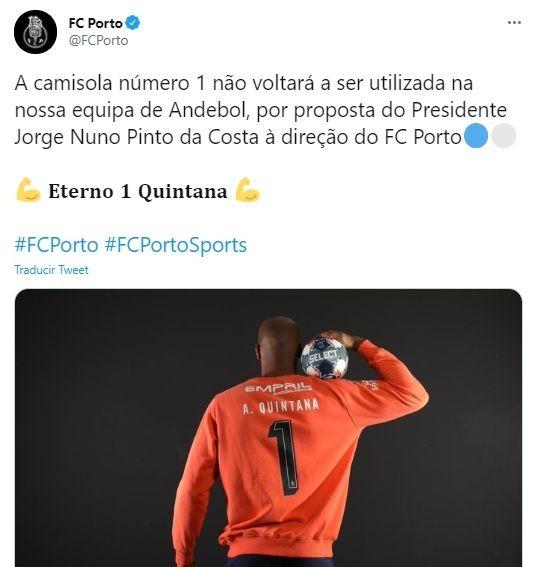Open the tweet photo of the goalkeeper
Screen dimensions: 537x567
click(x=268, y=428)
